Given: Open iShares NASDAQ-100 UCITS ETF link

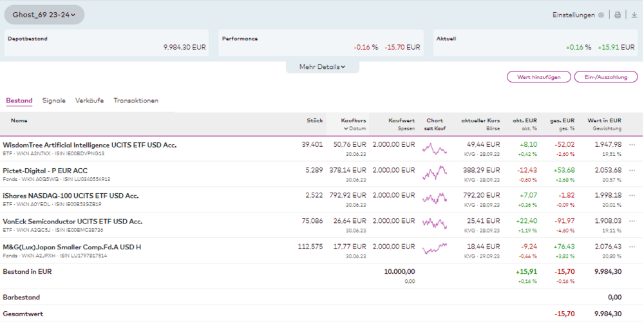Looking at the screenshot, I should coord(70,196).
